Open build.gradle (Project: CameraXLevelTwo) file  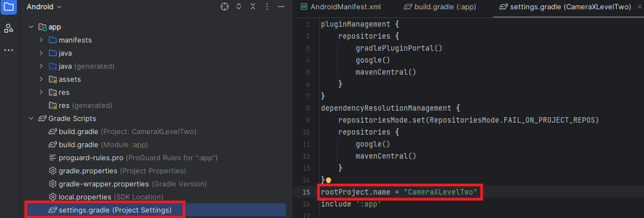tap(127, 131)
